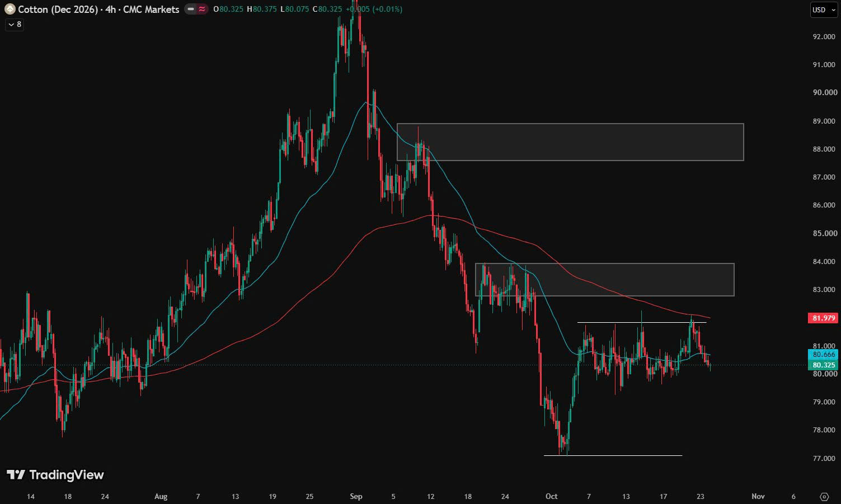
Task: Click the 25 date label on time axis
Action: 309,496
